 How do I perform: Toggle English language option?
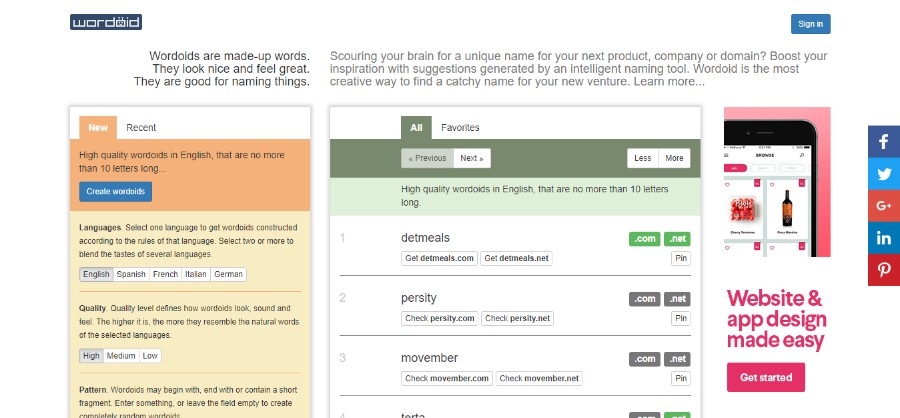click(x=96, y=274)
